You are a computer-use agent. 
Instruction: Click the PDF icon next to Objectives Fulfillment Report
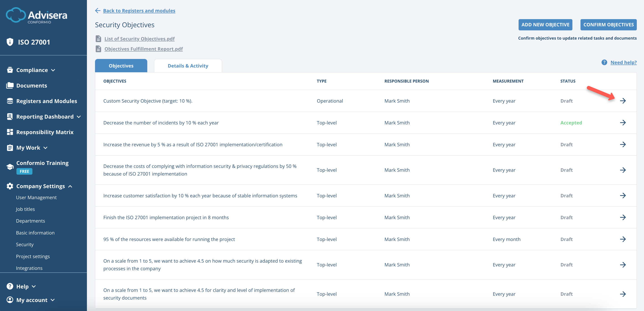(98, 49)
